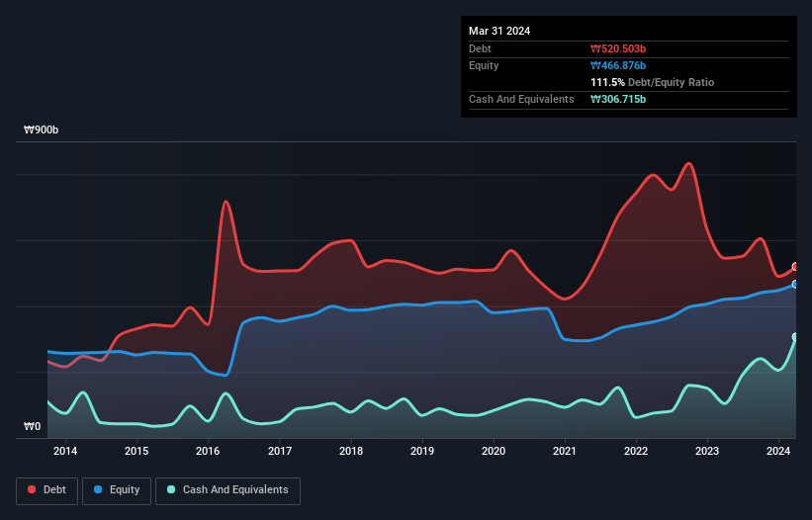This screenshot has width=812, height=520.
Task: Click the ₩466.876b equity value
Action: (x=618, y=65)
